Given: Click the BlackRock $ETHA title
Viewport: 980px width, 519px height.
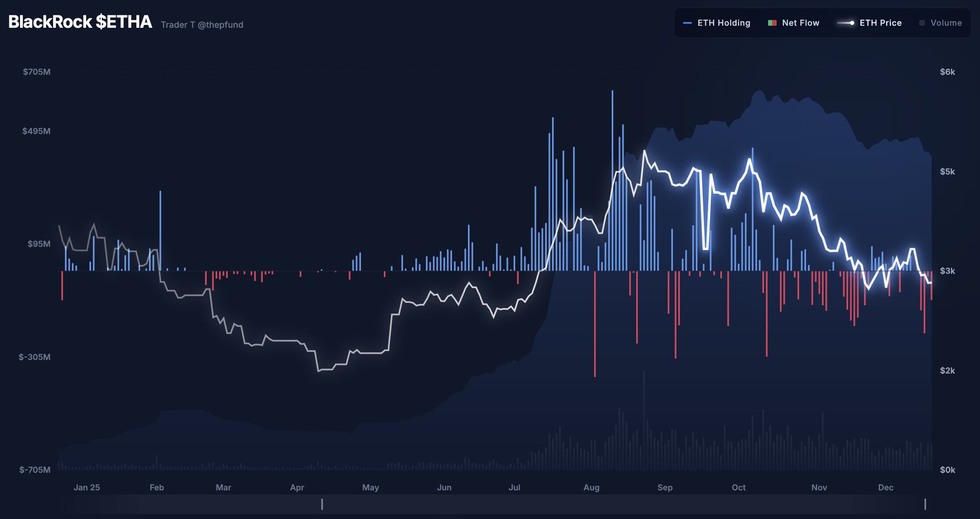Looking at the screenshot, I should [80, 22].
